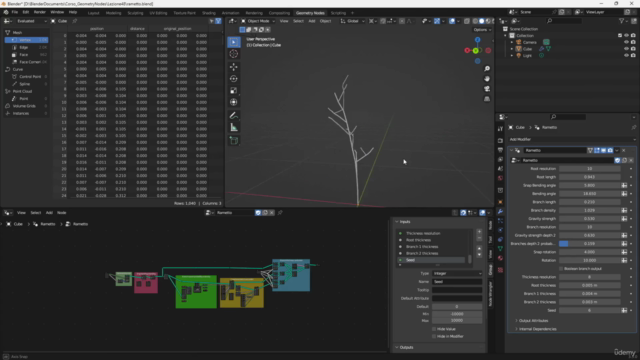The height and width of the screenshot is (360, 640).
Task: Open the Material properties tab icon
Action: click(x=500, y=258)
